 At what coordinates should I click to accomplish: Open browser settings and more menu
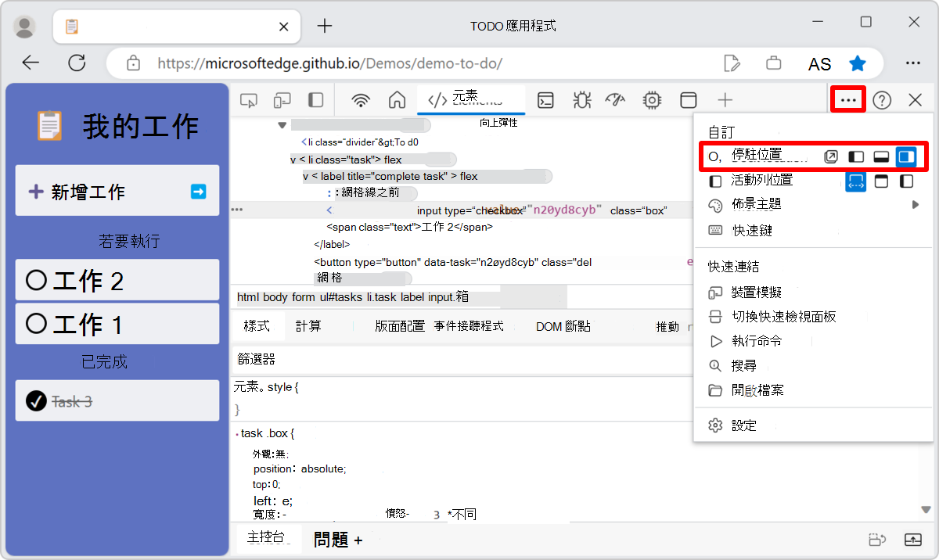[x=912, y=63]
